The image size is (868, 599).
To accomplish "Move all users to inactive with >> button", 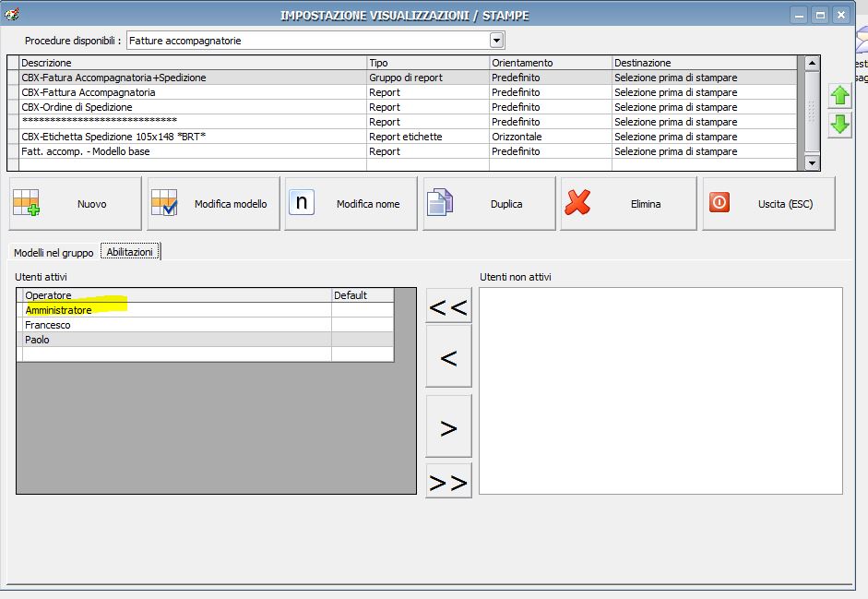I will tap(448, 481).
